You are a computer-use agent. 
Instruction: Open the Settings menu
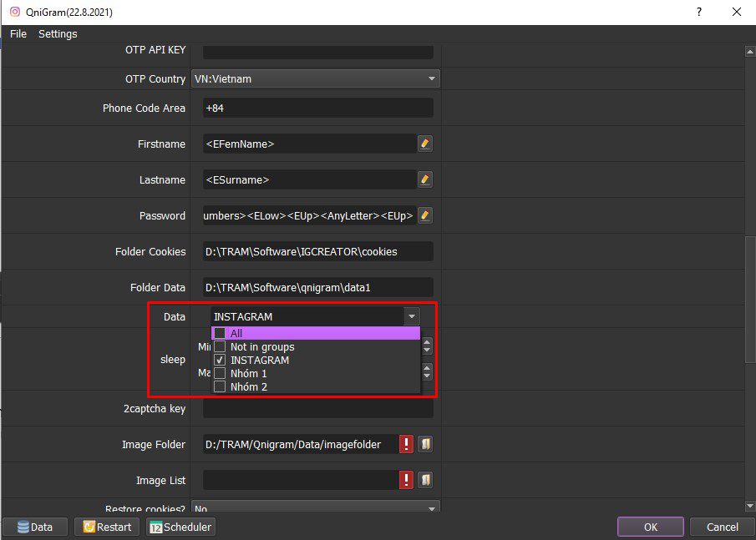point(58,33)
